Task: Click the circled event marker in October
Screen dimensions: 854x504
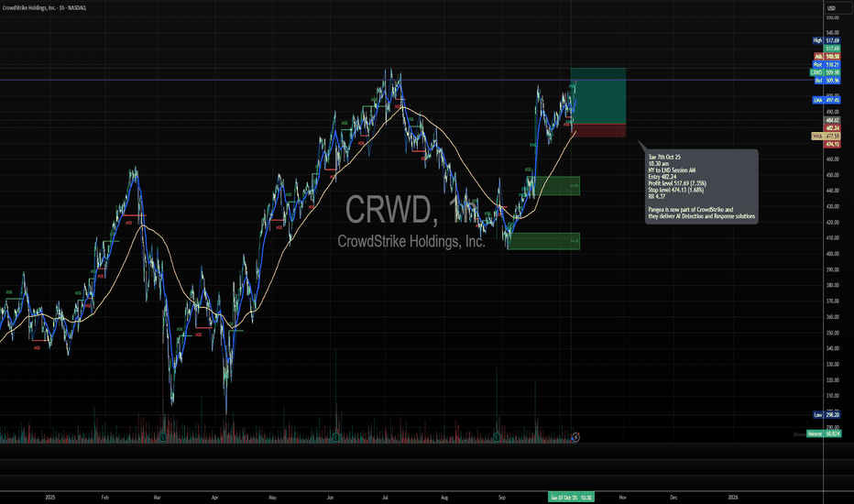Action: (576, 437)
